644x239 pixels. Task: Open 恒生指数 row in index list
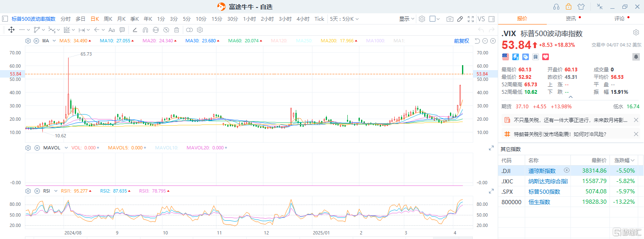(x=571, y=202)
